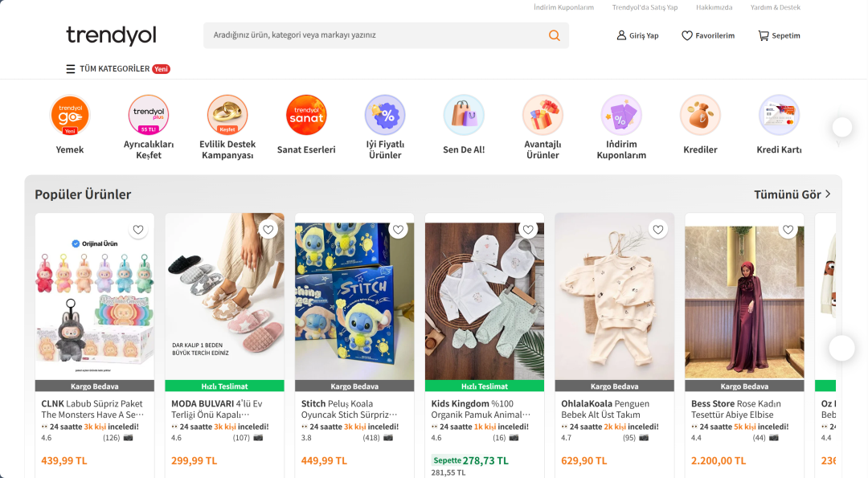The height and width of the screenshot is (478, 868).
Task: Click the Sepetim shopping cart icon
Action: click(764, 35)
